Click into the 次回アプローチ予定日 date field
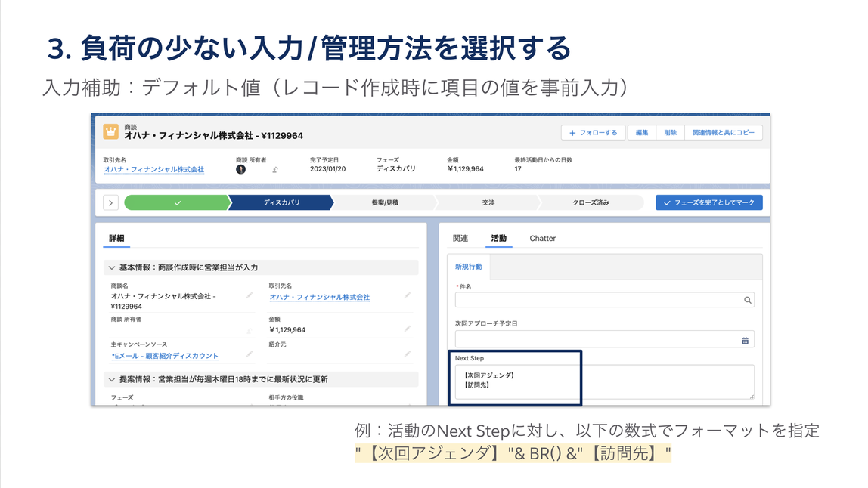Screen dimensions: 868x488 pos(605,339)
